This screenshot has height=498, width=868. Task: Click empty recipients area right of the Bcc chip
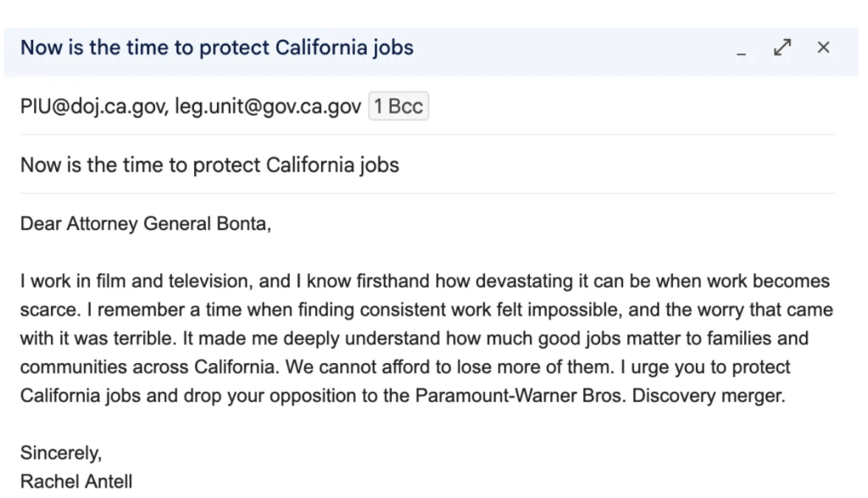tap(631, 106)
